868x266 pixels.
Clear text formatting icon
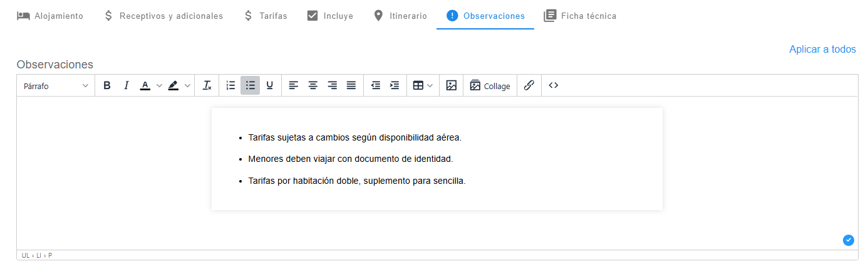point(207,85)
